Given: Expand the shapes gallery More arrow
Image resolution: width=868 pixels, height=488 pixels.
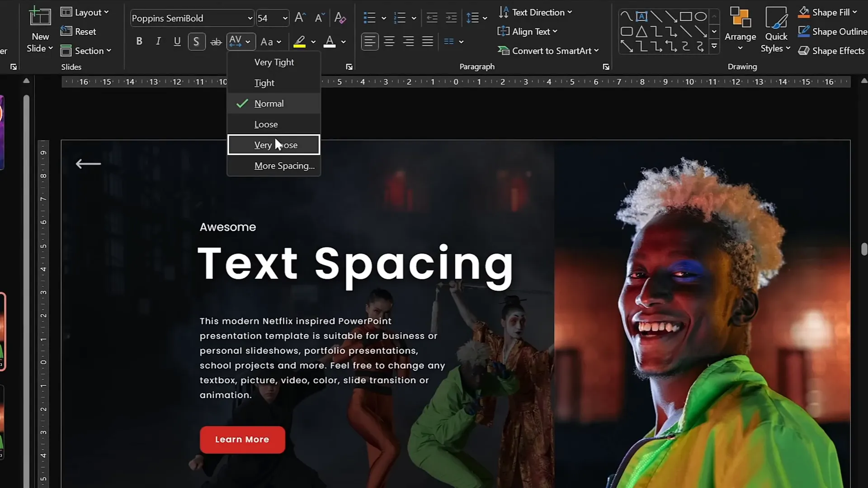Looking at the screenshot, I should [x=714, y=46].
